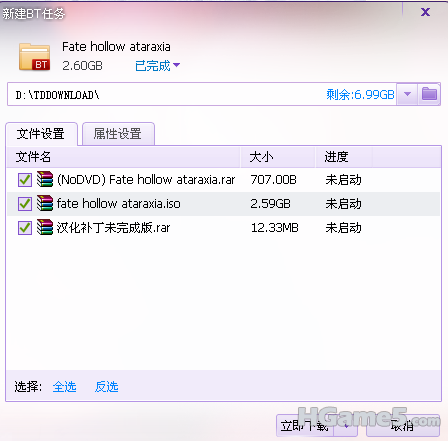Screen dimensions: 448x441
Task: Click 未启动 status of 汉化补丁未完成版.rar
Action: [x=344, y=228]
